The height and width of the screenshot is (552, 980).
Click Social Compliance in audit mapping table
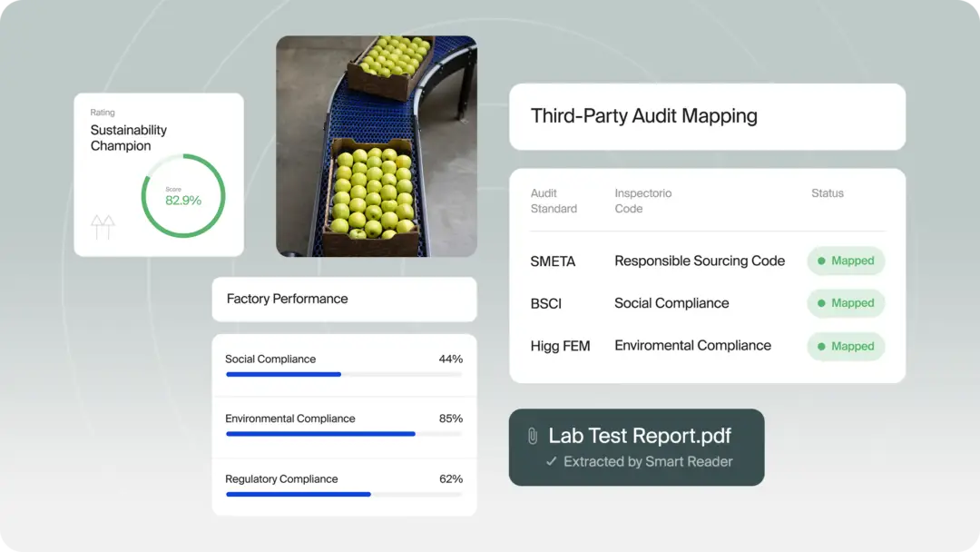(671, 303)
